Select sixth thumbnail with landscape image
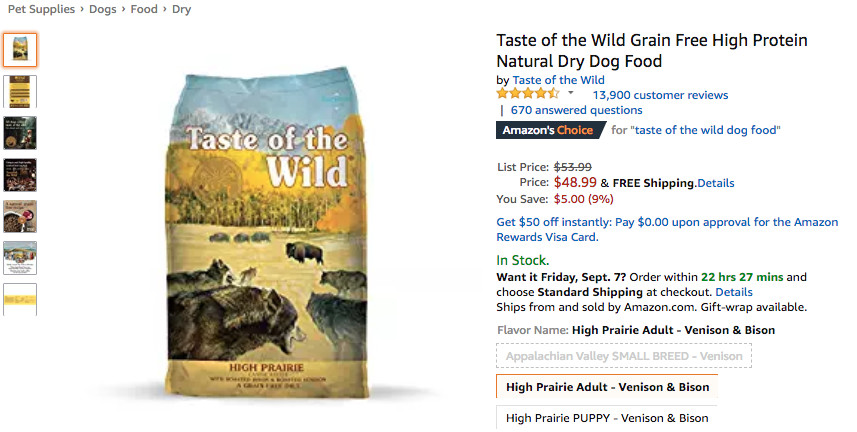Screen dimensions: 857x432 (x=20, y=258)
